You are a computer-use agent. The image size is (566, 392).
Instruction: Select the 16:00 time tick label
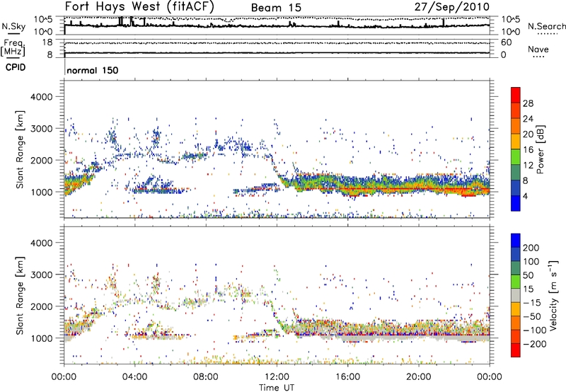pos(347,377)
